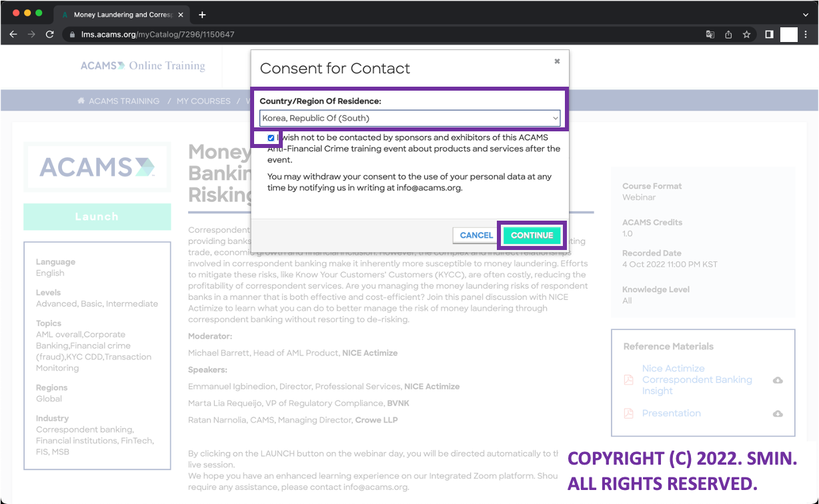Click the "Consent for Contact" dialog title

click(x=335, y=68)
